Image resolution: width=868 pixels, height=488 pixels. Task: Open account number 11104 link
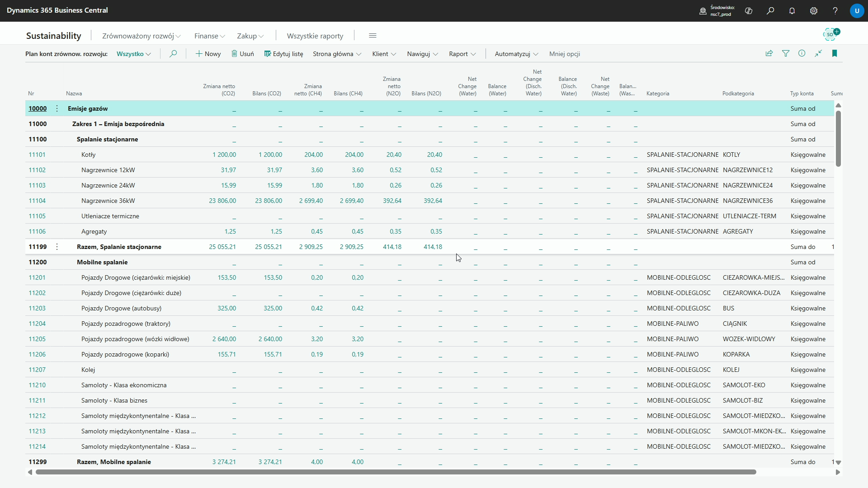37,201
